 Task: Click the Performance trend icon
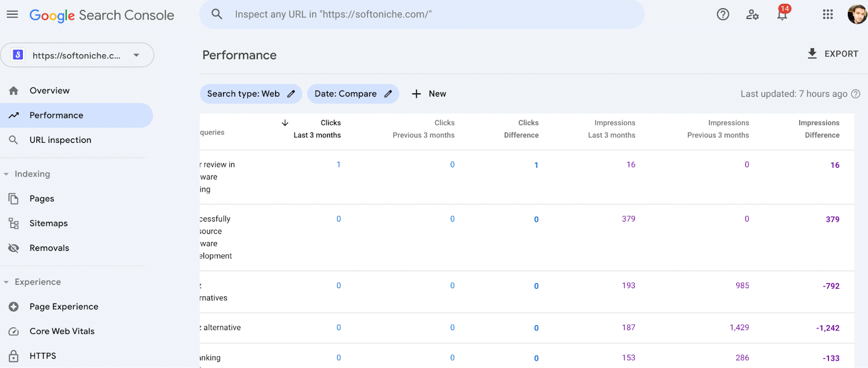[x=14, y=115]
